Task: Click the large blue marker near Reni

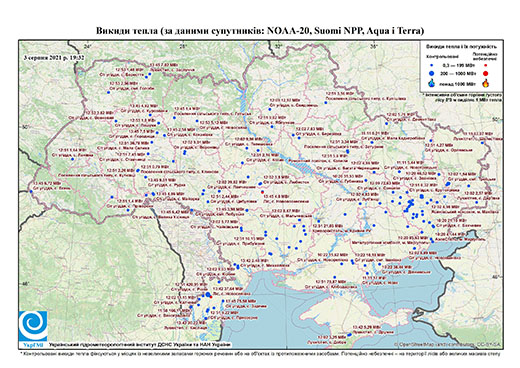Action: tap(208, 294)
